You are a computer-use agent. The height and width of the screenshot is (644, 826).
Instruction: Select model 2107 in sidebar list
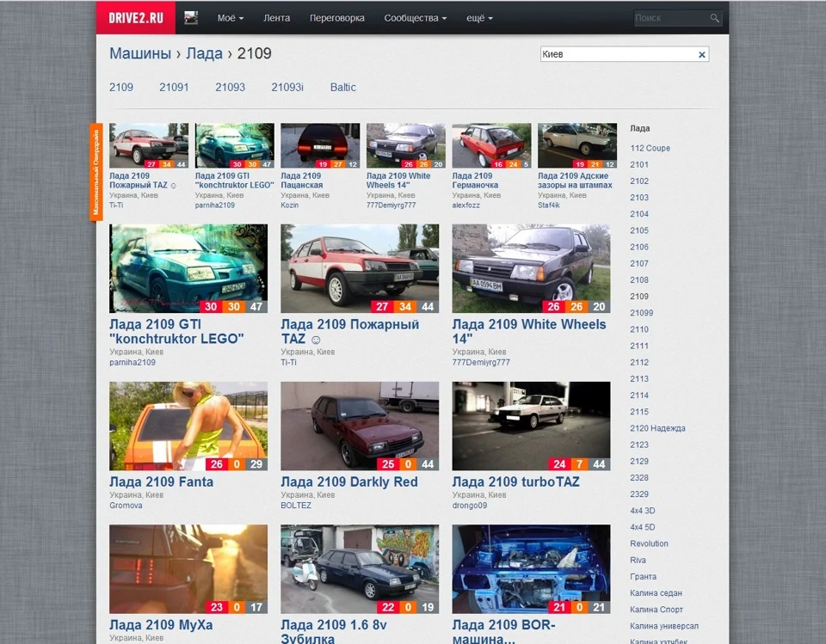(639, 263)
